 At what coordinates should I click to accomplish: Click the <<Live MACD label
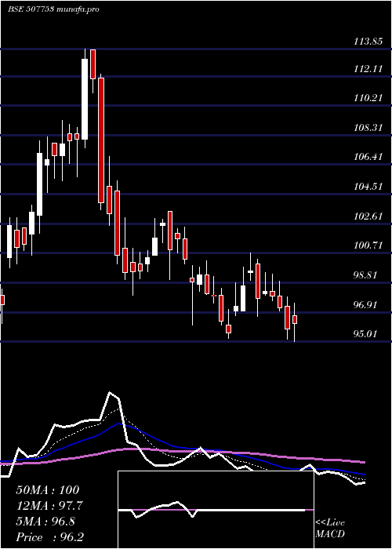[x=330, y=529]
